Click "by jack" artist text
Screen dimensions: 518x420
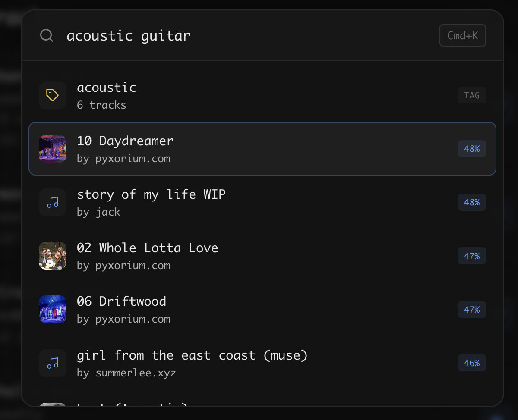click(98, 212)
